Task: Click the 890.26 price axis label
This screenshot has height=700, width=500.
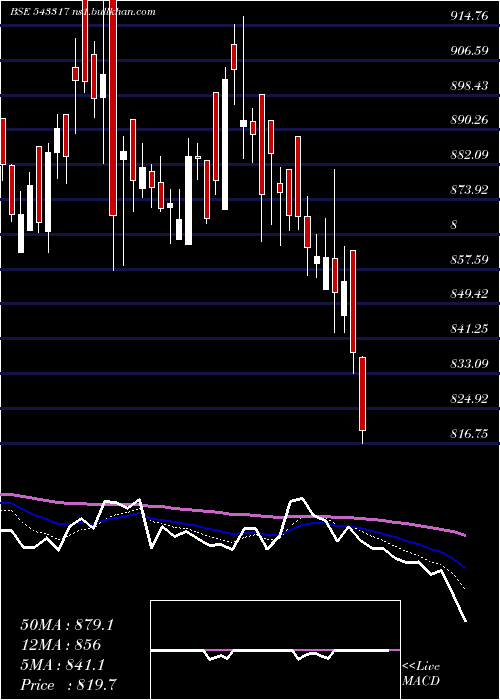Action: click(469, 121)
